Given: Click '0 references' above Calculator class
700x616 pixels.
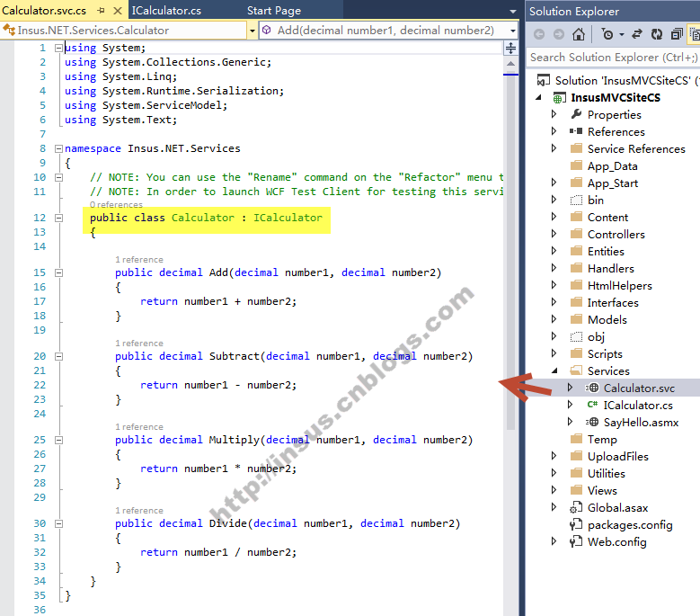Looking at the screenshot, I should [x=116, y=205].
